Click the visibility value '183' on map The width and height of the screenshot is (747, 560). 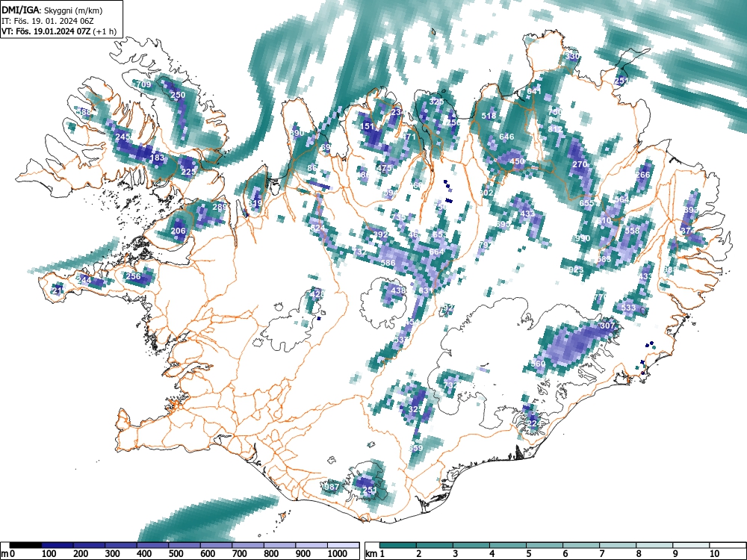157,158
